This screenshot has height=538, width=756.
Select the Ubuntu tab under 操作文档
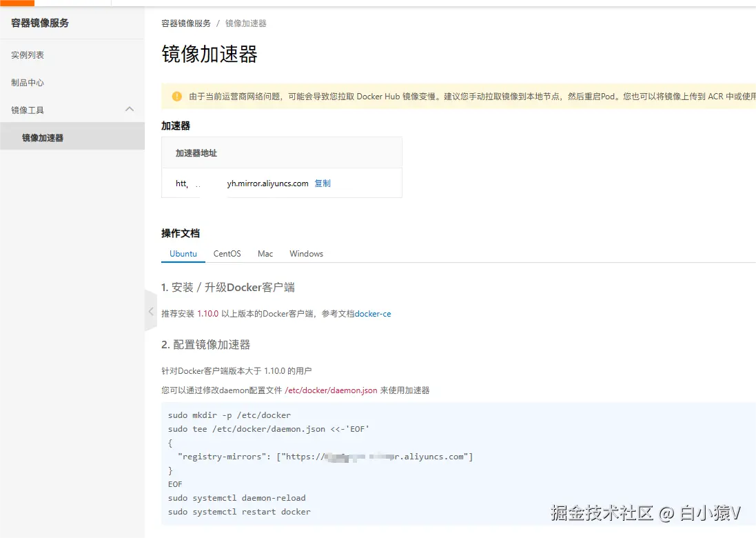pos(183,253)
